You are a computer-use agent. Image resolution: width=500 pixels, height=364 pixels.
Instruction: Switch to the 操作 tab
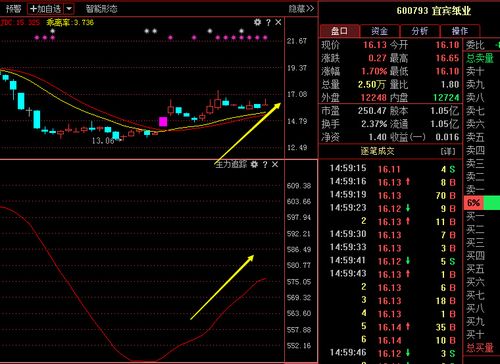coord(460,31)
